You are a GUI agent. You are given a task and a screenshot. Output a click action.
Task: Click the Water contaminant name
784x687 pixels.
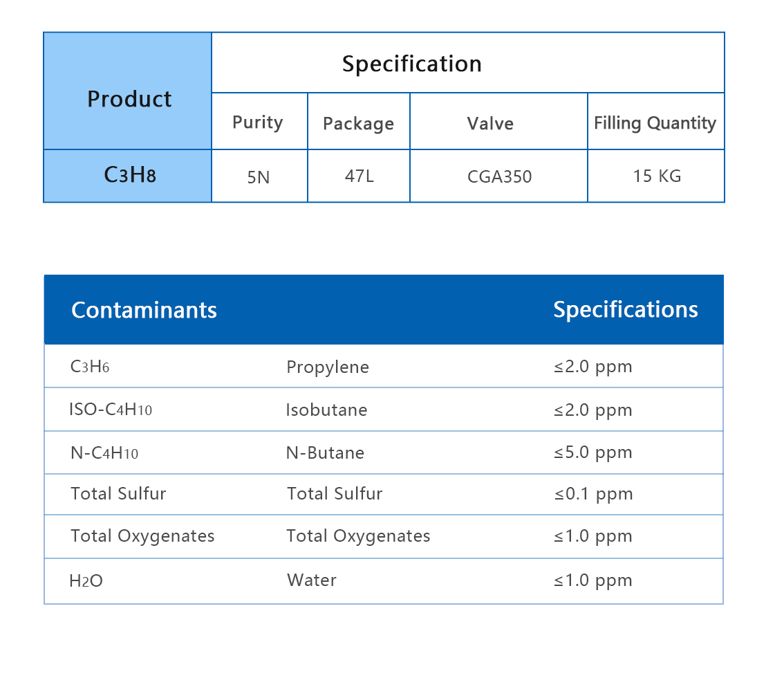click(312, 580)
